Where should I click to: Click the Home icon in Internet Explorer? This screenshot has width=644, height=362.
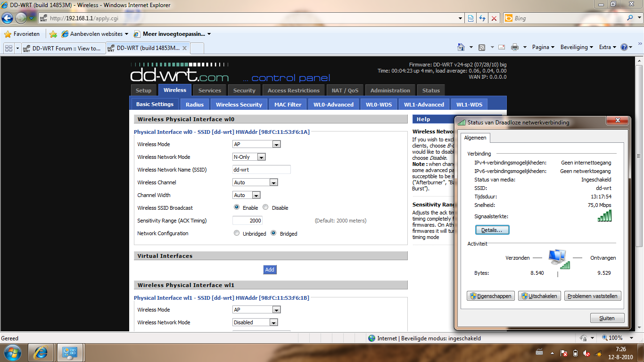click(x=461, y=47)
